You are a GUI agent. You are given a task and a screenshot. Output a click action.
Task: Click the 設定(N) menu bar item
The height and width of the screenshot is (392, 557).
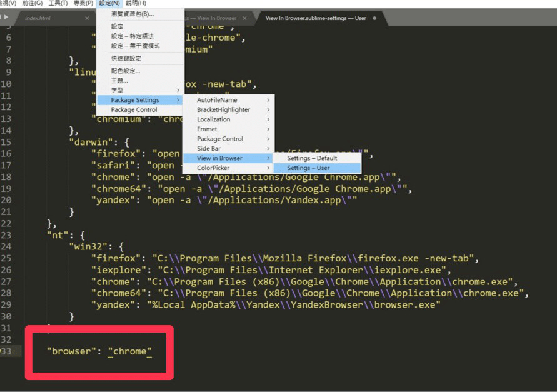point(109,3)
